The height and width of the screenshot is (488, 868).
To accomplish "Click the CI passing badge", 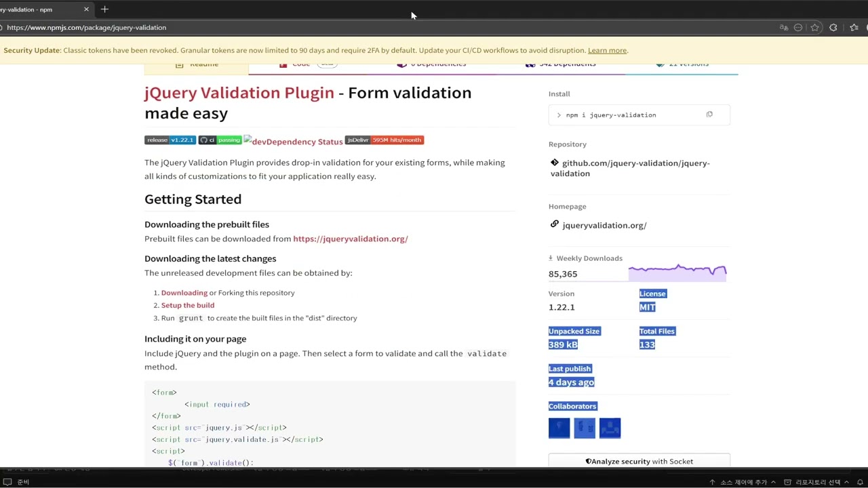I will [x=220, y=140].
